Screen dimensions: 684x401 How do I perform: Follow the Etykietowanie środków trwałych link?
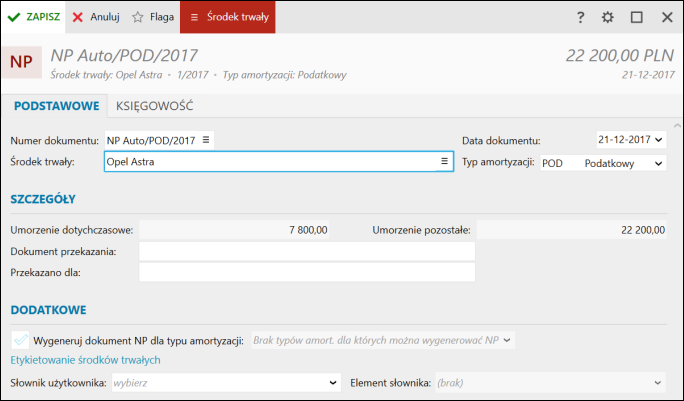coord(86,360)
